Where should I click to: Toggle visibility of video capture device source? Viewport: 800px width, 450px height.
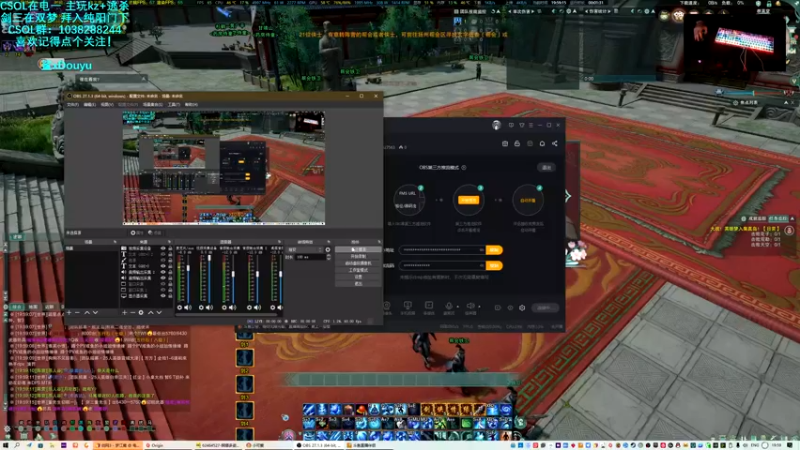pos(163,248)
